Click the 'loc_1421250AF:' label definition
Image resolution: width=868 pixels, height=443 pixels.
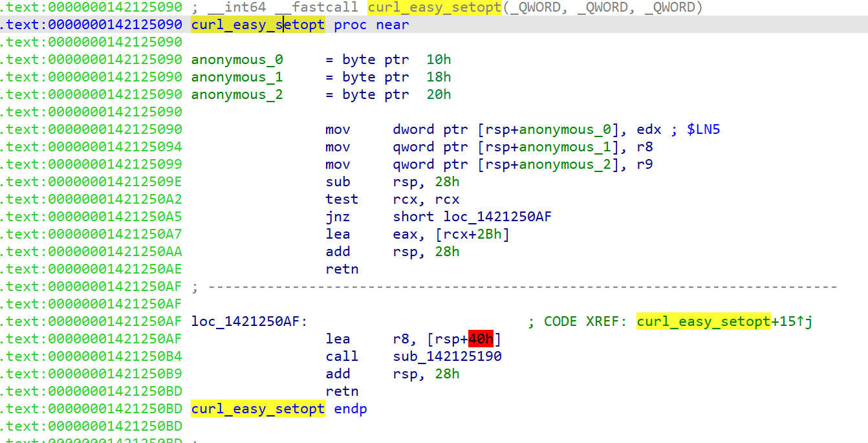pyautogui.click(x=250, y=321)
